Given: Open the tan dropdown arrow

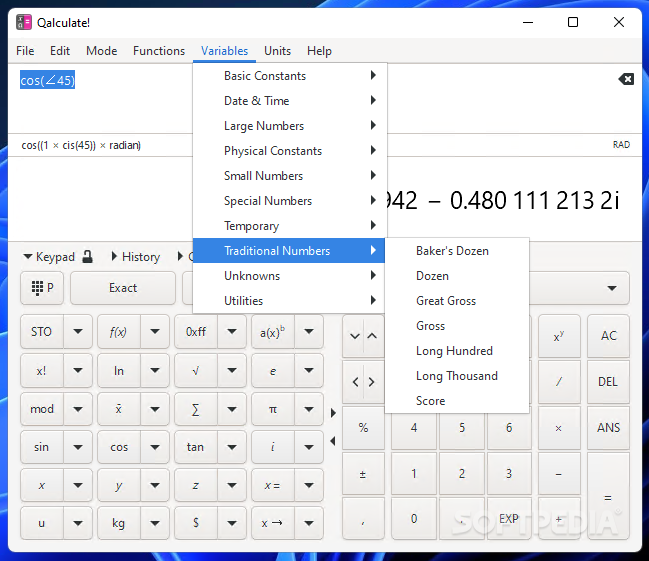Looking at the screenshot, I should point(232,447).
